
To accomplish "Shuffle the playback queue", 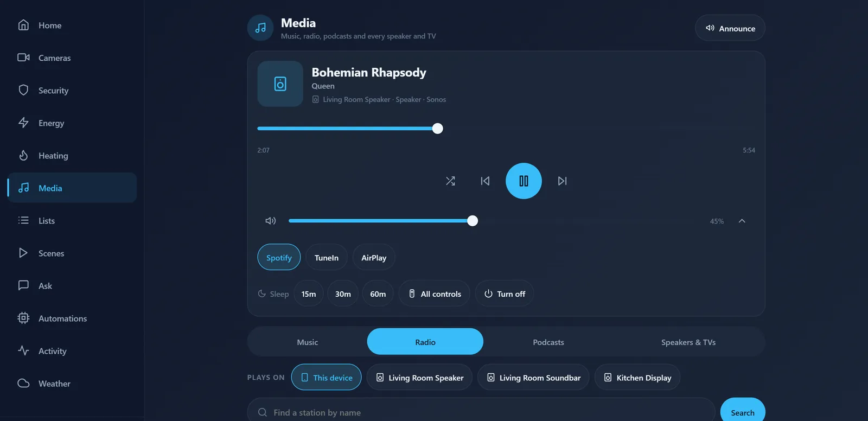I will (450, 181).
